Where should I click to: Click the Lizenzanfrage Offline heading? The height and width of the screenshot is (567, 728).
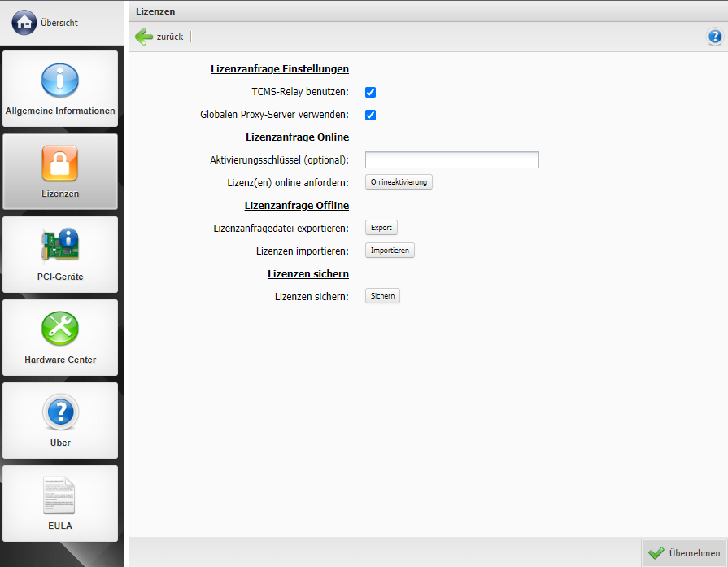[x=296, y=205]
